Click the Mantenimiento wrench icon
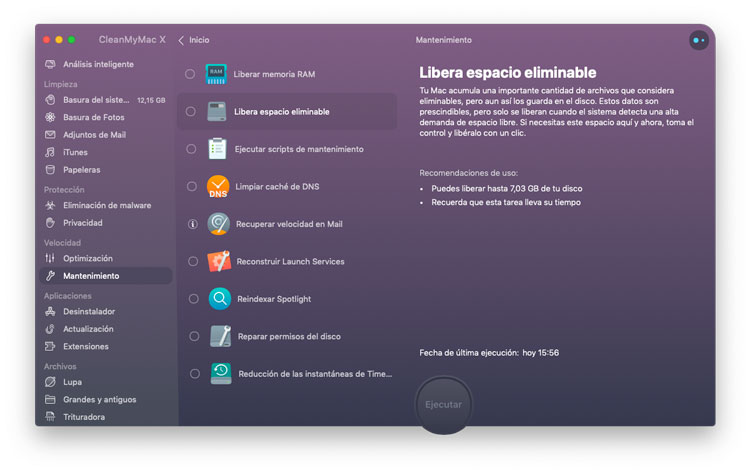This screenshot has height=472, width=750. point(50,276)
